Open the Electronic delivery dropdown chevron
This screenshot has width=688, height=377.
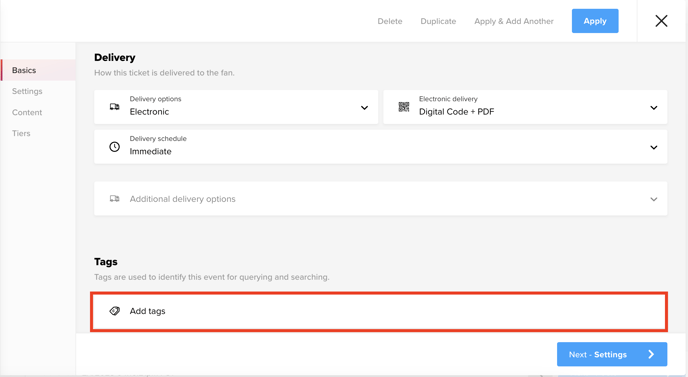pos(654,108)
